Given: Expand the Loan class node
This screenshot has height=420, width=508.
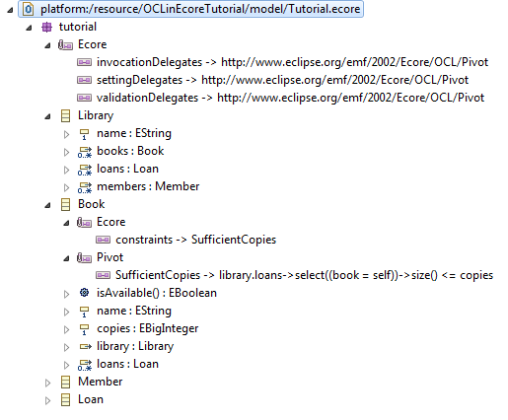Looking at the screenshot, I should click(x=47, y=400).
